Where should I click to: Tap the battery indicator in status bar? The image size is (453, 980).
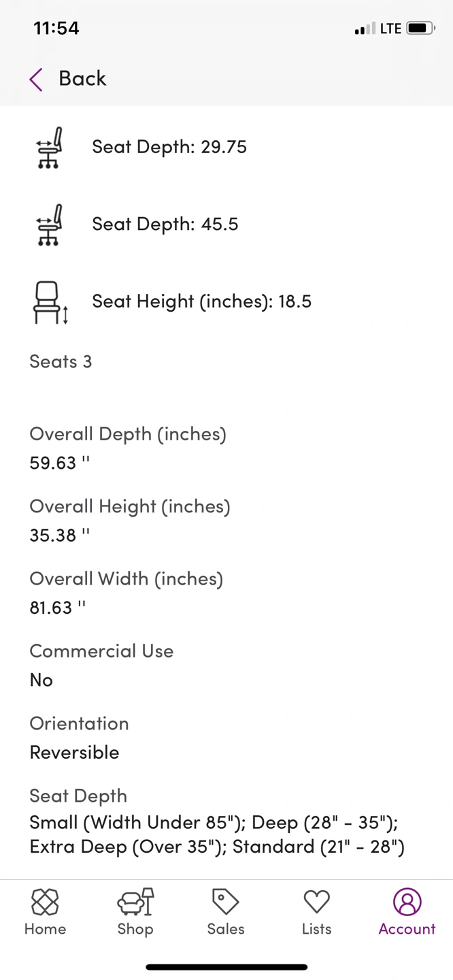[420, 29]
